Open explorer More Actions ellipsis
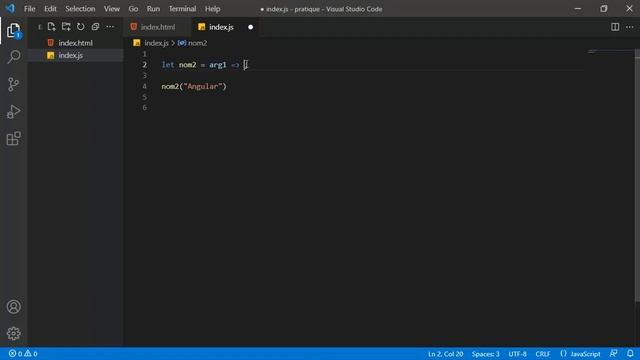Screen dimensions: 640x360 coord(110,27)
